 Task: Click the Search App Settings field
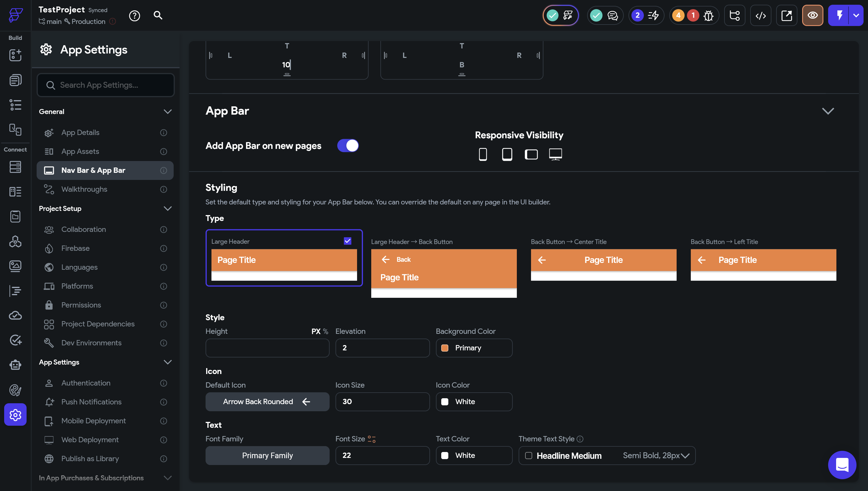[105, 85]
